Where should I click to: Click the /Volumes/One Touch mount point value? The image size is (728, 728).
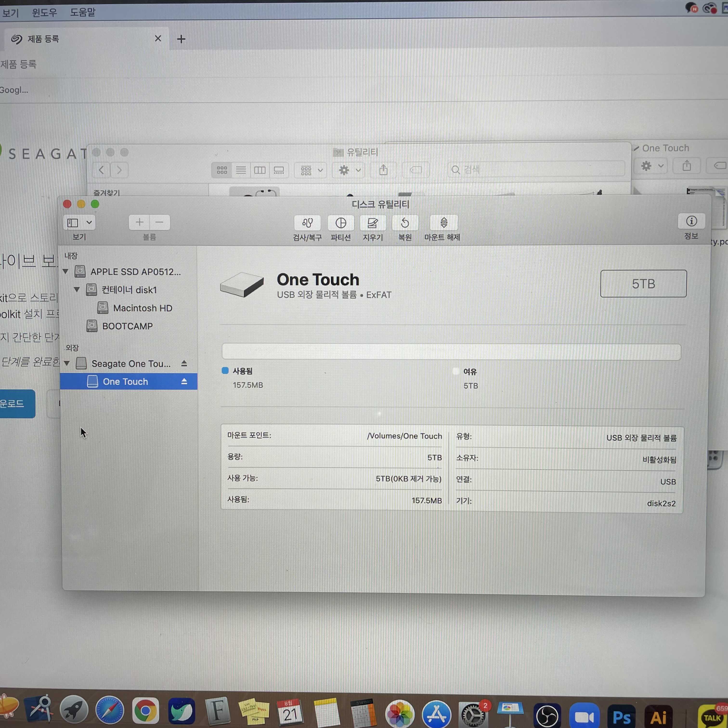(x=404, y=436)
